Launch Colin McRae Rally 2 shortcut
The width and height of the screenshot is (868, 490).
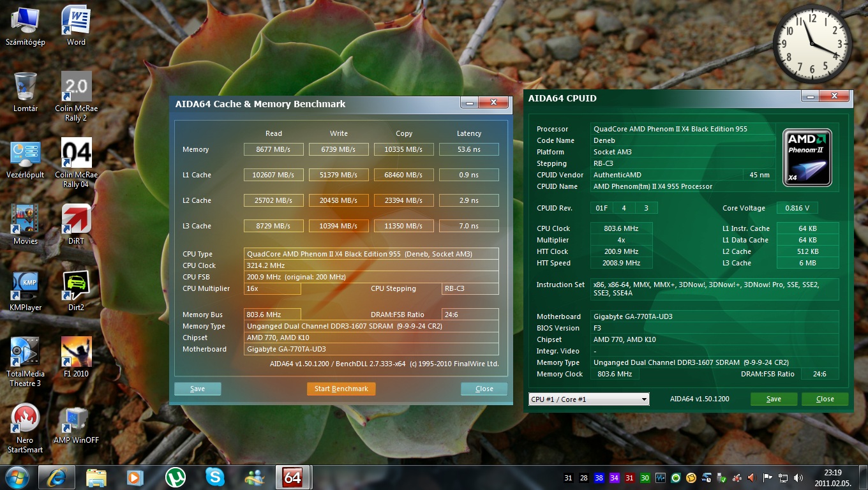(76, 96)
